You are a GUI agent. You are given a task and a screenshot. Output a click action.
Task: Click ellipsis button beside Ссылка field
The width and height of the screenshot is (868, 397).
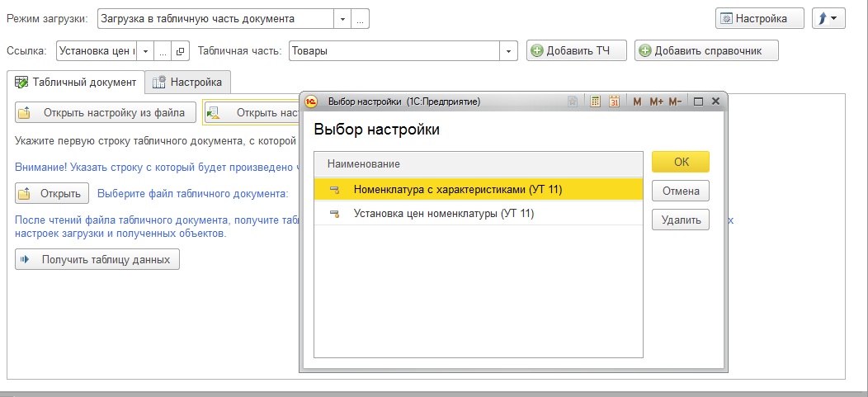(163, 51)
